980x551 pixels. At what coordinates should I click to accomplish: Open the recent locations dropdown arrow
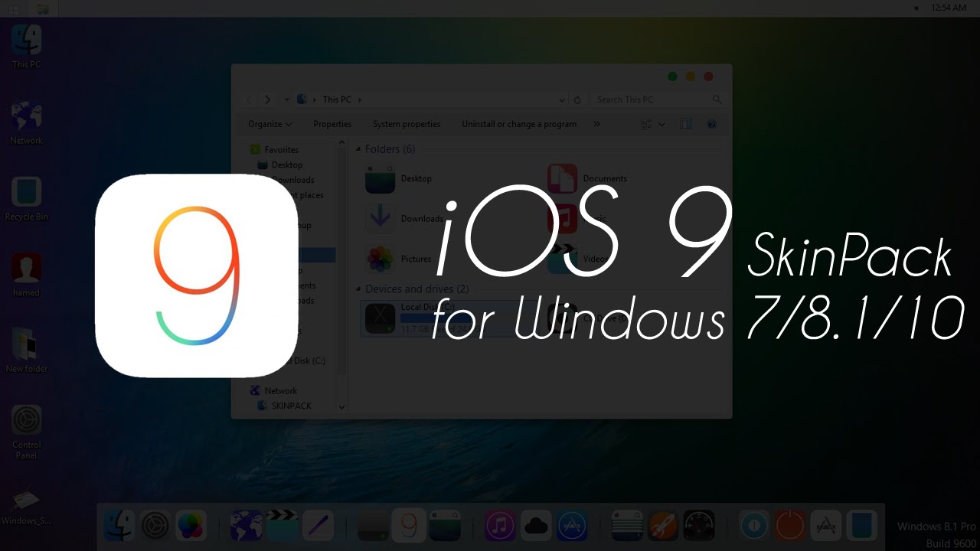pyautogui.click(x=287, y=99)
